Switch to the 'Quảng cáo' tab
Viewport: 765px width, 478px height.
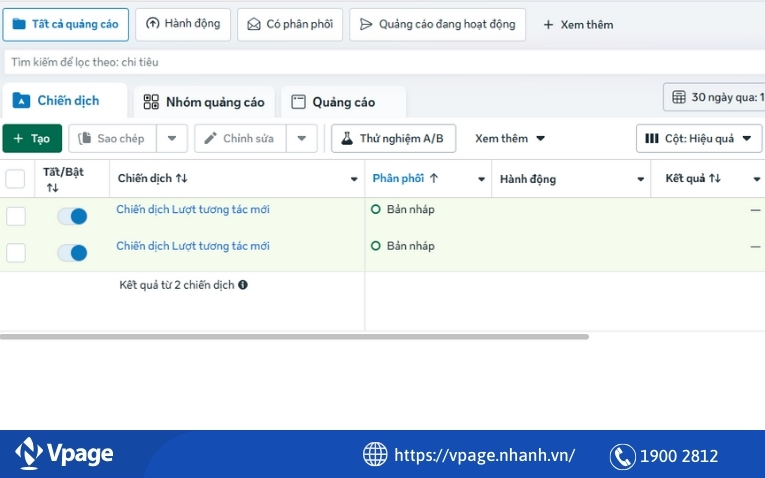coord(343,102)
